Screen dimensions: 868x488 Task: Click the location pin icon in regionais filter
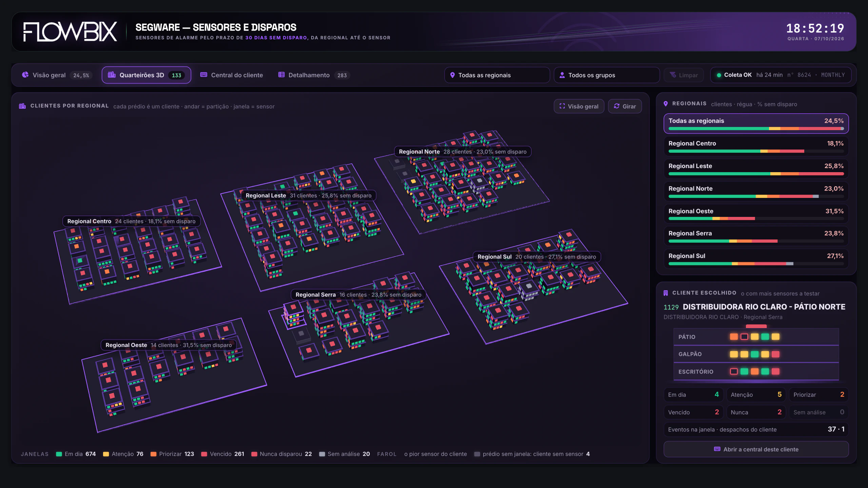[x=452, y=75]
